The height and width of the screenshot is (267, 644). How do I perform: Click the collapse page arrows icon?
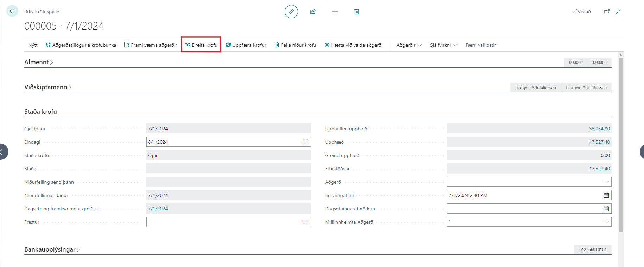click(x=618, y=12)
